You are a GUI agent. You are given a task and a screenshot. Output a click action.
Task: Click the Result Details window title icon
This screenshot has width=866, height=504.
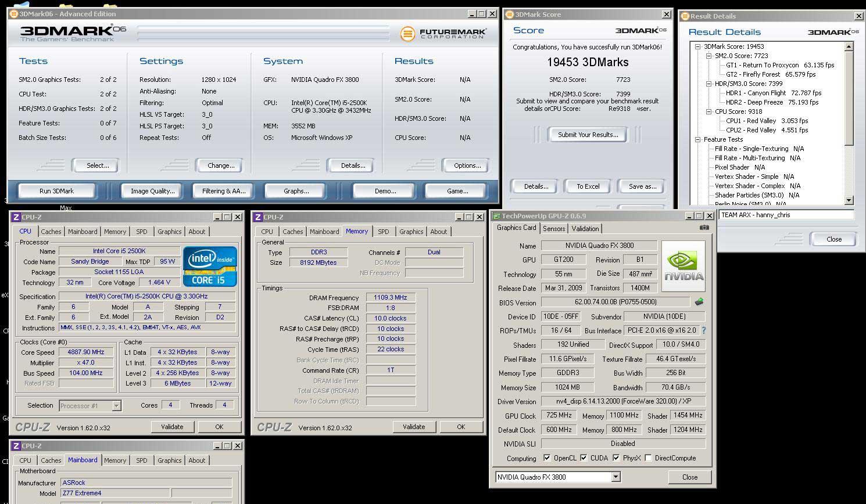pos(685,16)
